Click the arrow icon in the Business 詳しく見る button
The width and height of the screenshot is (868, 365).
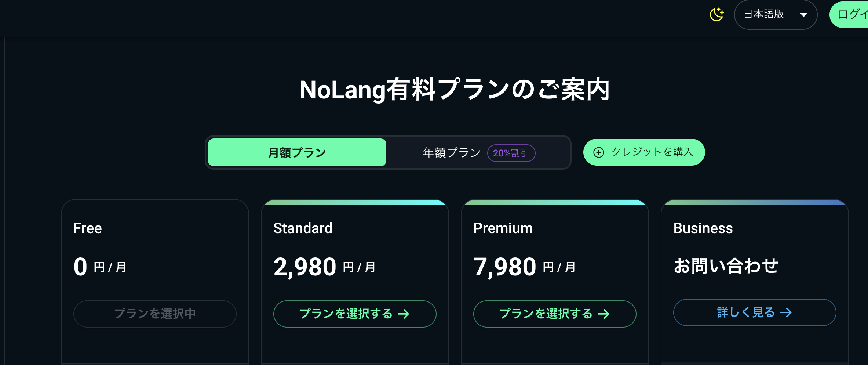(x=786, y=312)
